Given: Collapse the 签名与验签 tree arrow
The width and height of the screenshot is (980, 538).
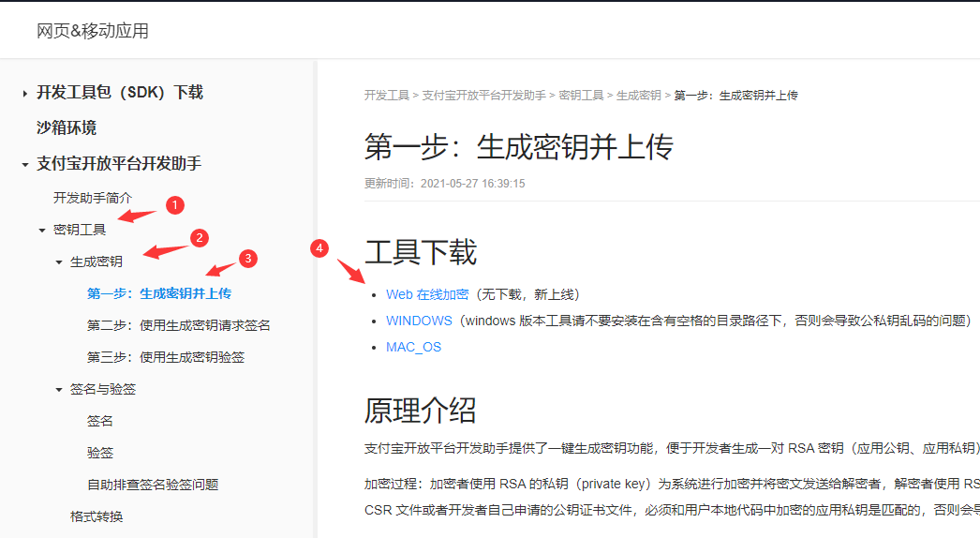Looking at the screenshot, I should pyautogui.click(x=58, y=389).
